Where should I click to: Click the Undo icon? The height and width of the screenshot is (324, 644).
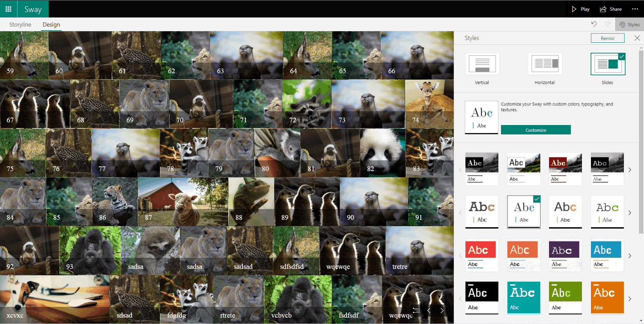[x=594, y=24]
